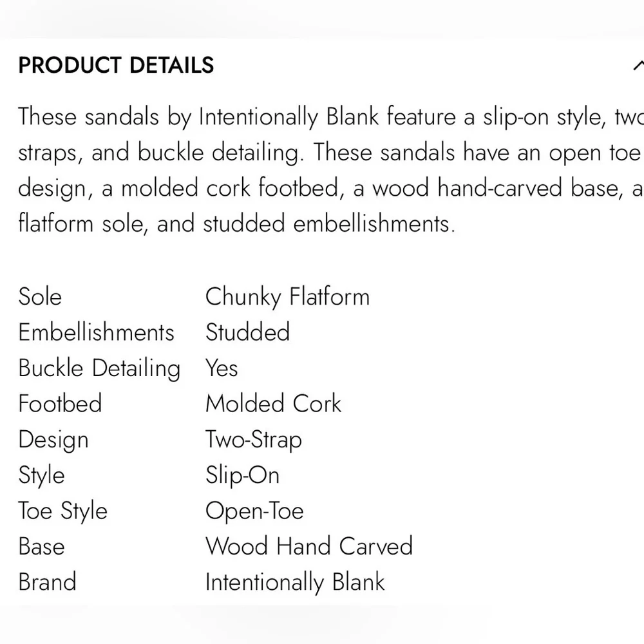644x644 pixels.
Task: Click the Wood Hand Carved value
Action: 309,546
